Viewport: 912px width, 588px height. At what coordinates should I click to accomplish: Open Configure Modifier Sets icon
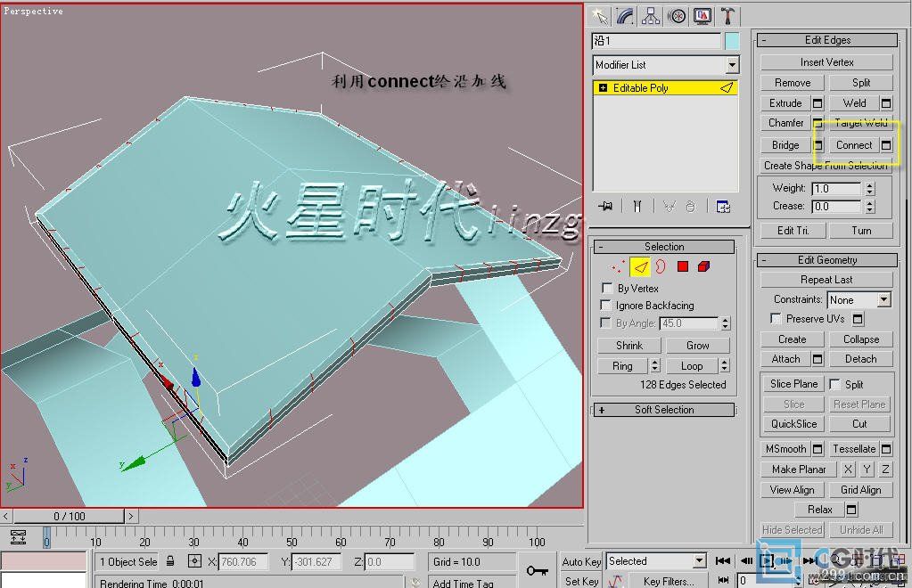pyautogui.click(x=723, y=207)
